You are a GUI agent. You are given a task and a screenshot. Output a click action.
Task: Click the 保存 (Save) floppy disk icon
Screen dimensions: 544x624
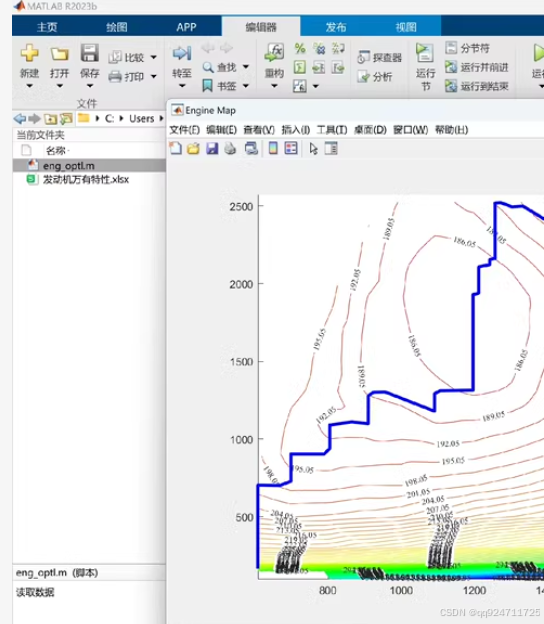coord(90,53)
